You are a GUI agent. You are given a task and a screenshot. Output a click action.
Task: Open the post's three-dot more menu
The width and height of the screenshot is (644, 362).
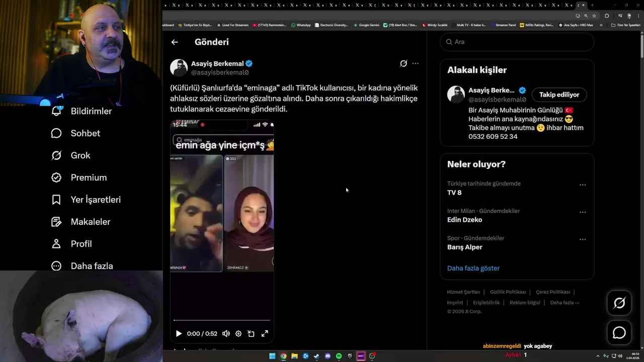click(415, 63)
